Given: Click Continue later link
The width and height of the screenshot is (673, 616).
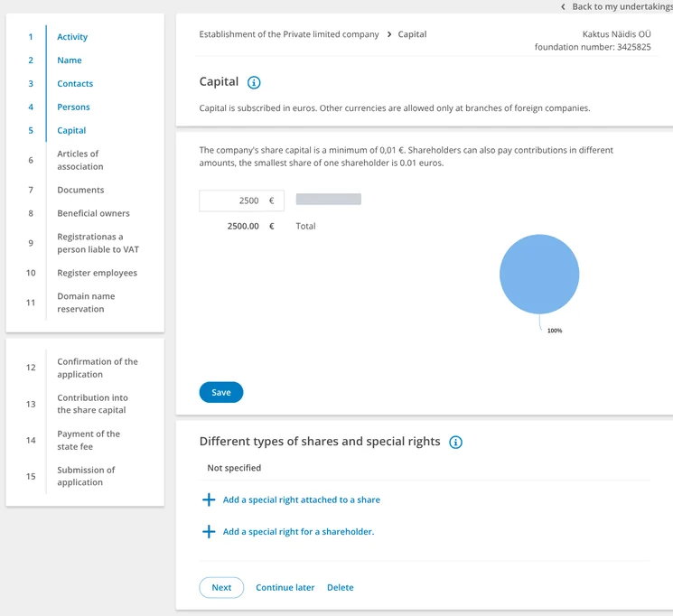Looking at the screenshot, I should coord(285,588).
